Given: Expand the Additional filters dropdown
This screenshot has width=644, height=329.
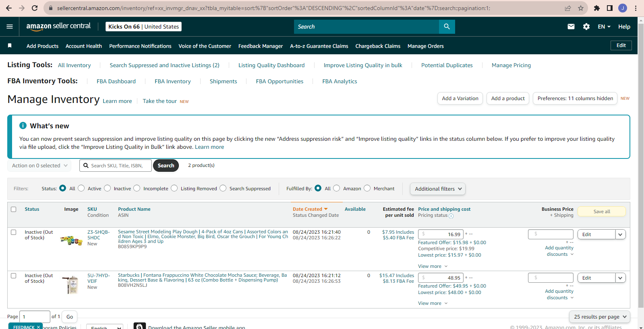Looking at the screenshot, I should click(x=438, y=189).
